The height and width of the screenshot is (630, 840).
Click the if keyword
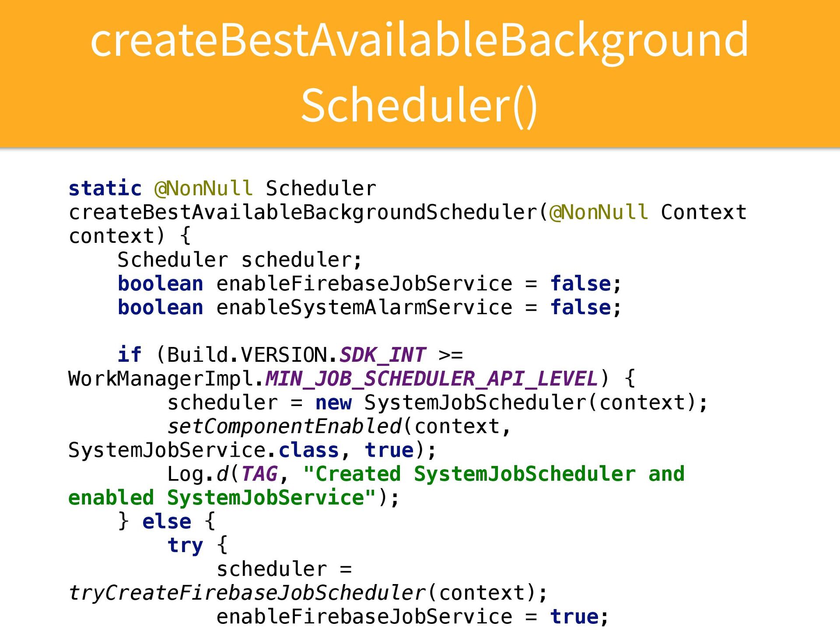tap(129, 355)
